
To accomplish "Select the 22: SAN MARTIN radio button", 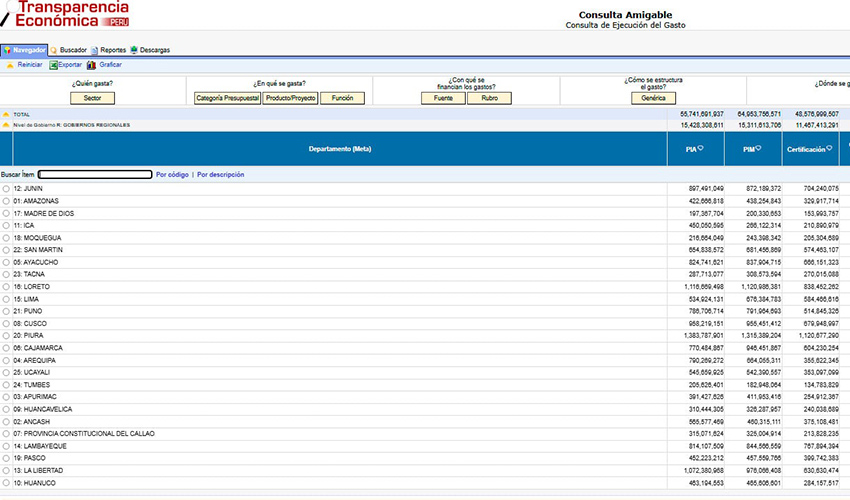I will pyautogui.click(x=6, y=250).
